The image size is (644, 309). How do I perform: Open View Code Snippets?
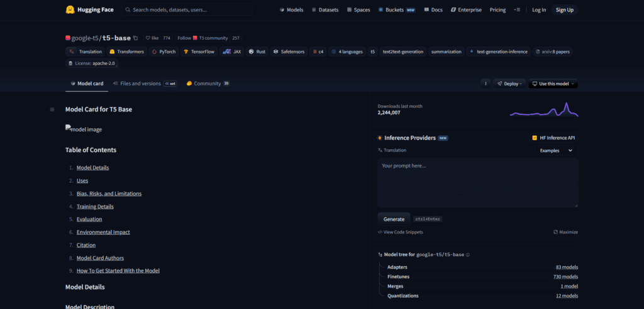click(x=401, y=232)
